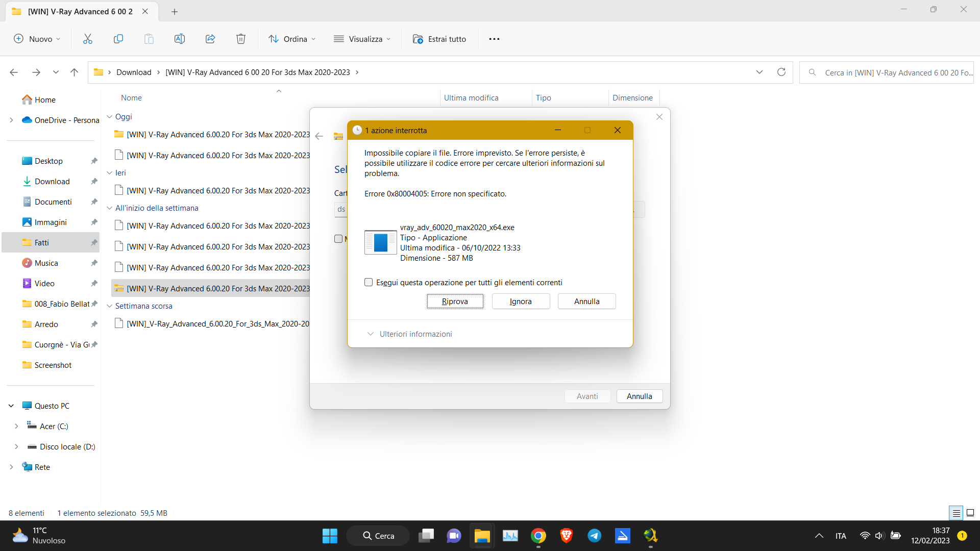Select the [WIN]_V-Ray_Advanced_6.00.20 underscore file
The height and width of the screenshot is (551, 980).
tap(212, 324)
